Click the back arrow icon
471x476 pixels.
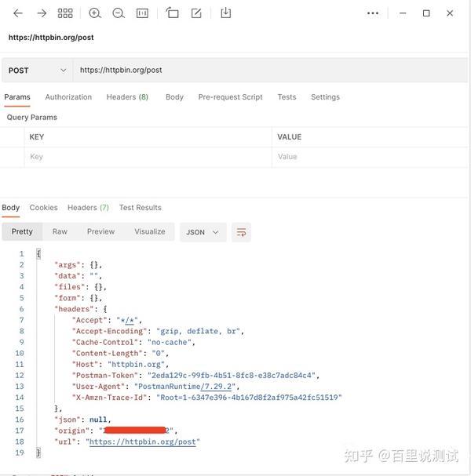pyautogui.click(x=18, y=13)
